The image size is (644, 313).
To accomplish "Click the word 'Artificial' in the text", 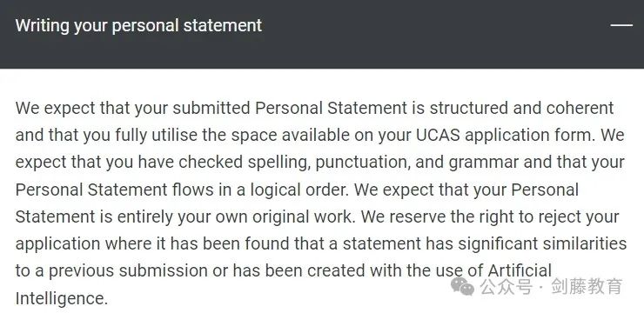I will click(x=520, y=270).
